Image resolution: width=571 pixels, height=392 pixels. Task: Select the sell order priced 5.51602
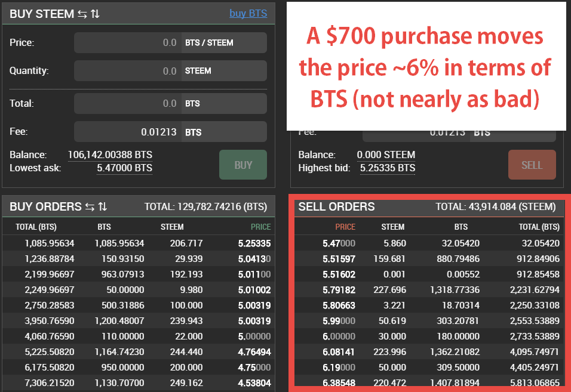coord(429,274)
